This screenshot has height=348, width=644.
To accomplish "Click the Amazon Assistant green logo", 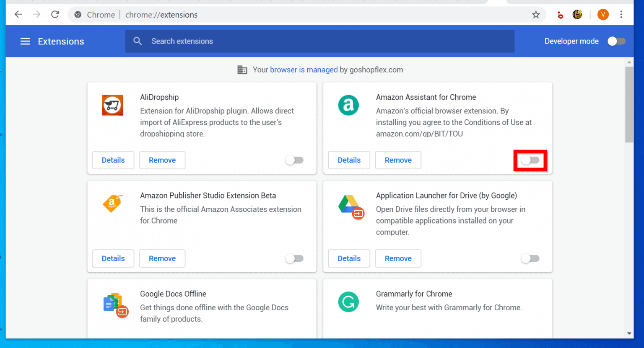I will pos(348,105).
